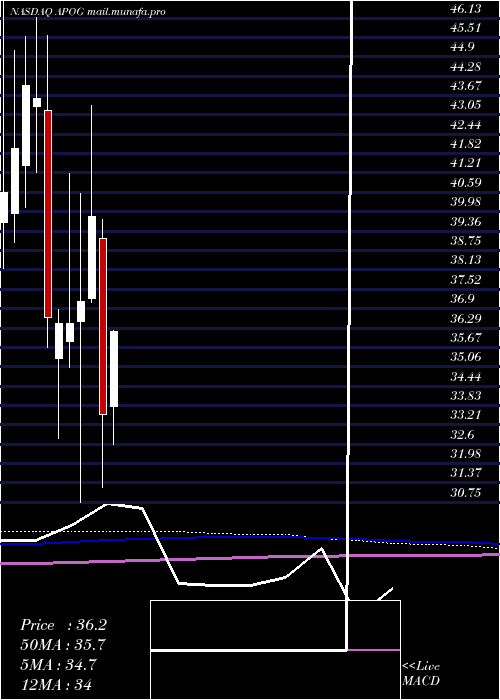Click the 38.13 price axis label
This screenshot has height=700, width=500.
pos(466,260)
